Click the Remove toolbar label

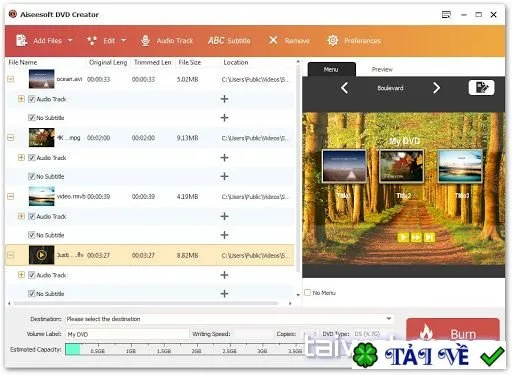(297, 41)
